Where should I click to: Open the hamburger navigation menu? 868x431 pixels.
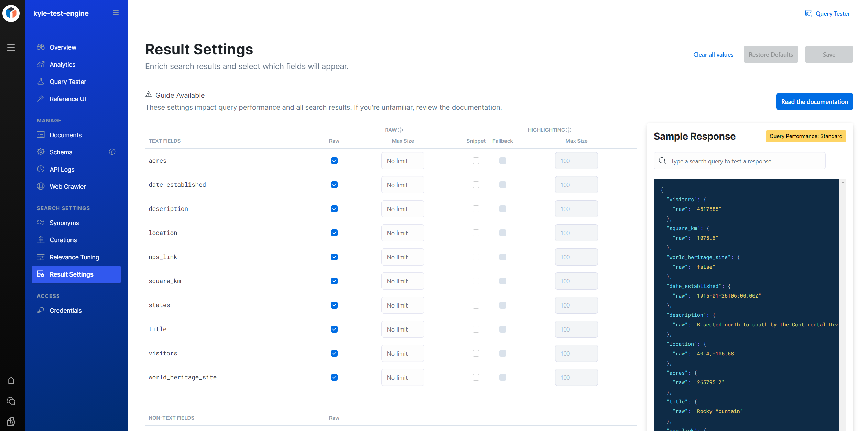[x=11, y=47]
